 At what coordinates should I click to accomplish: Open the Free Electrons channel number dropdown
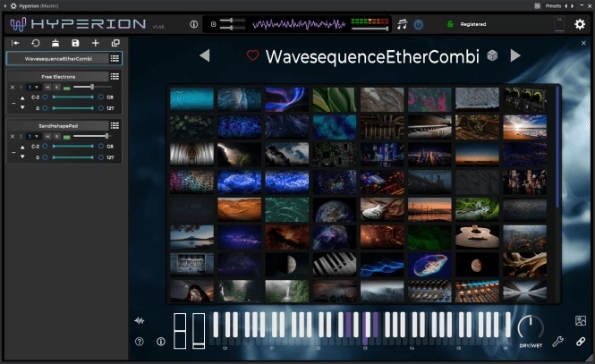tap(33, 87)
